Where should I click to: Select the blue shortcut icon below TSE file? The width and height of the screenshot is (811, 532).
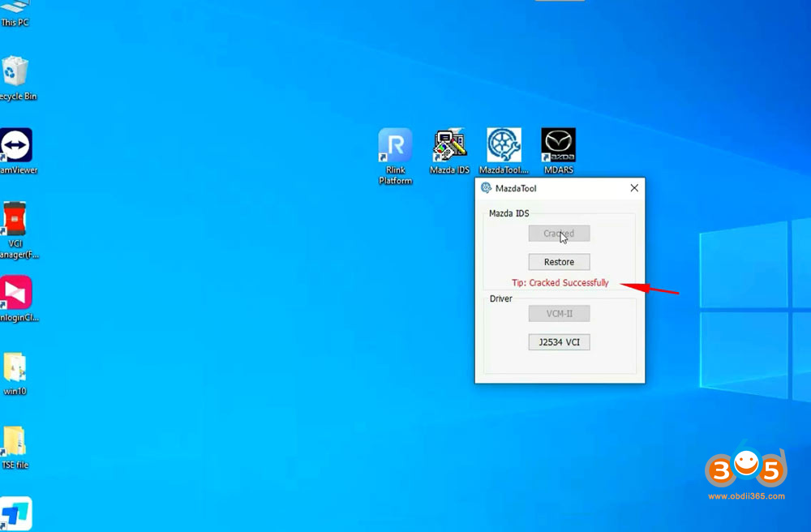pos(16,513)
